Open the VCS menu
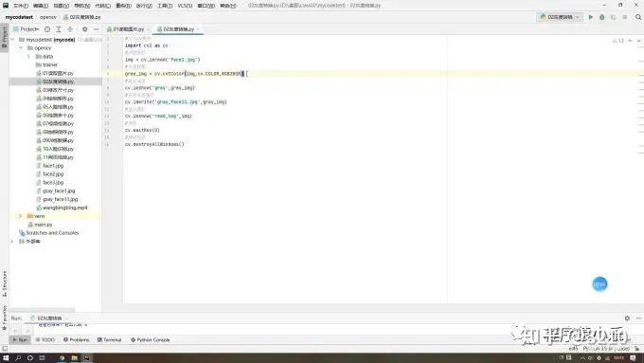The image size is (644, 363). point(185,6)
